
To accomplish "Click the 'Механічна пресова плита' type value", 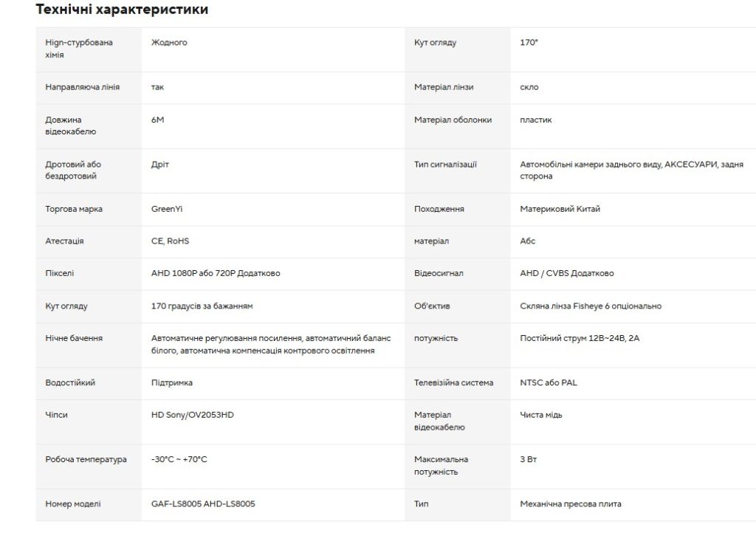I will [570, 504].
